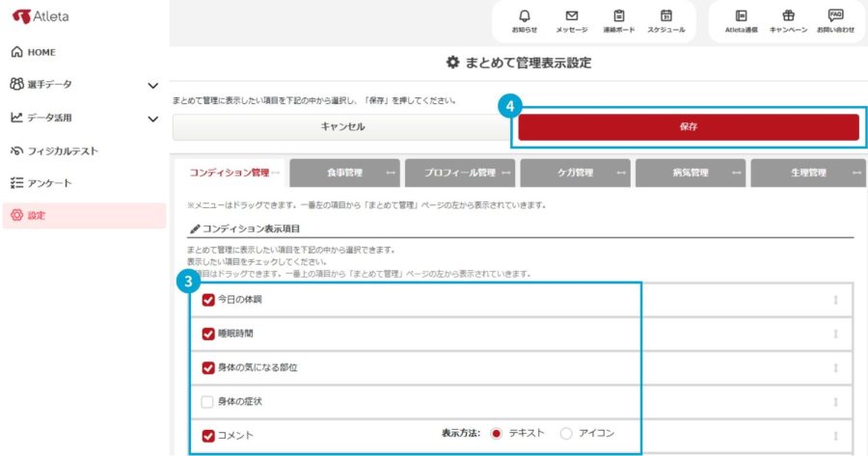Expand the データ活用 sidebar menu
The width and height of the screenshot is (868, 456).
[152, 119]
